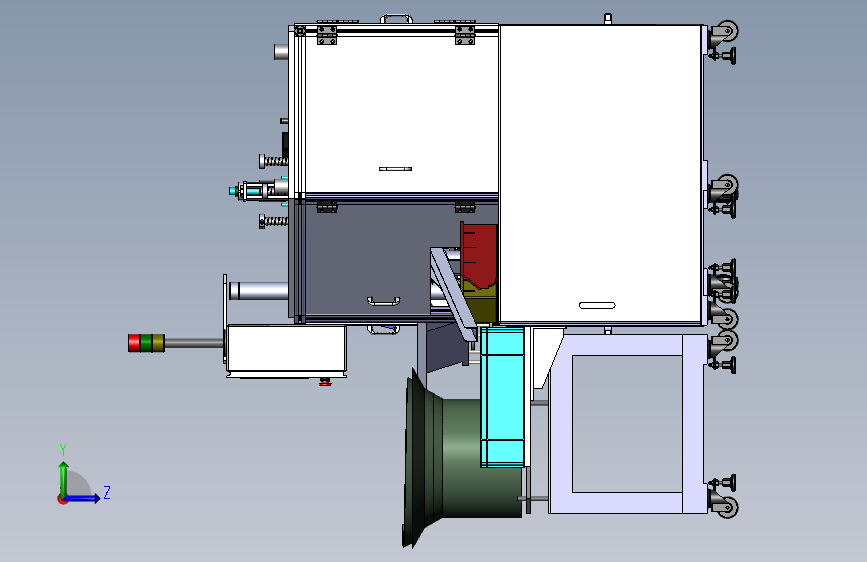This screenshot has height=562, width=867.
Task: Click the slot handle on the upper white door
Action: coord(395,169)
